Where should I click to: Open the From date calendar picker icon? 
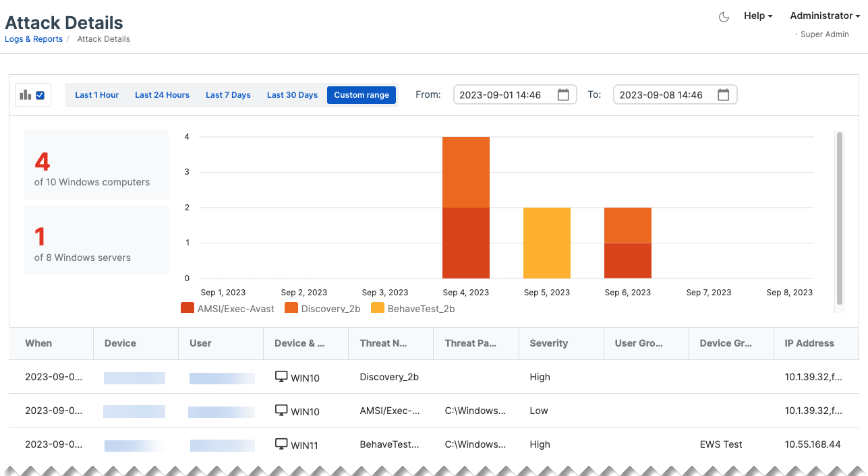pyautogui.click(x=563, y=95)
